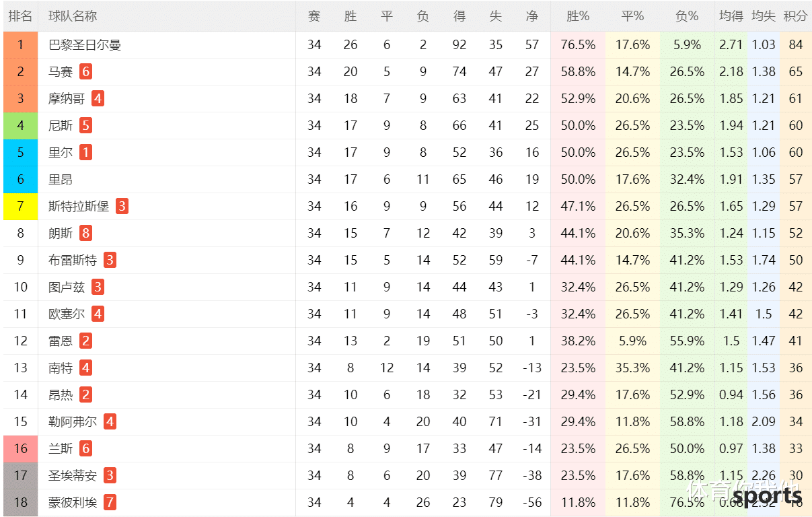Sort by the 积分 column header

point(796,16)
